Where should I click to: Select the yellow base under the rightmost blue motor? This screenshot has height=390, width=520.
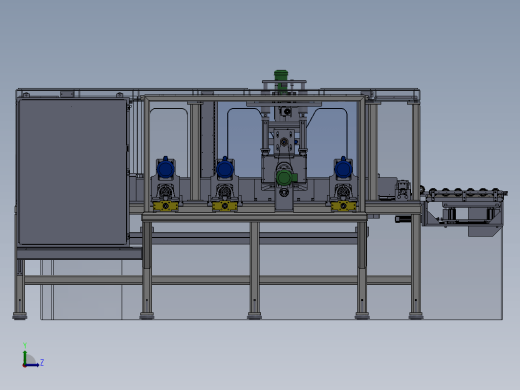[343, 206]
